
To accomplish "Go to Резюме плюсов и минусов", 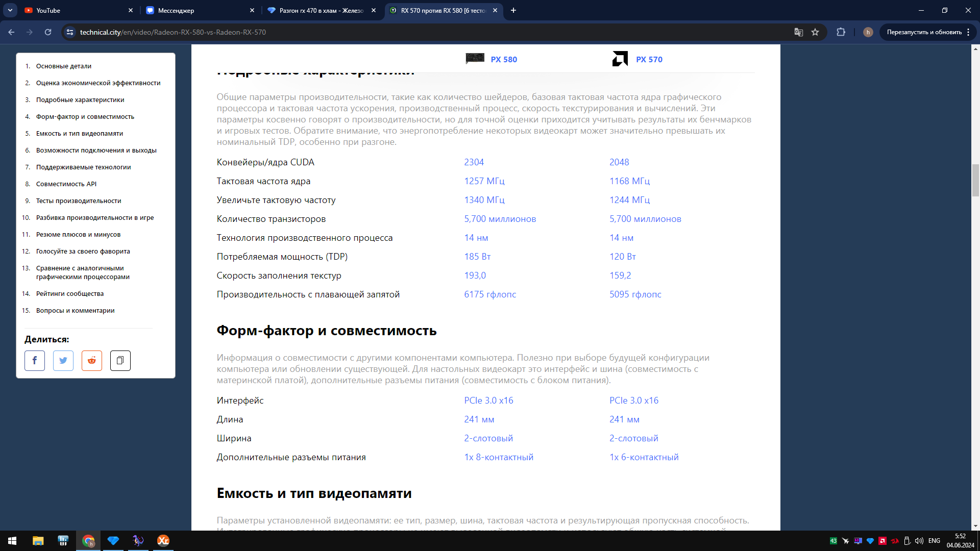I will (x=79, y=235).
